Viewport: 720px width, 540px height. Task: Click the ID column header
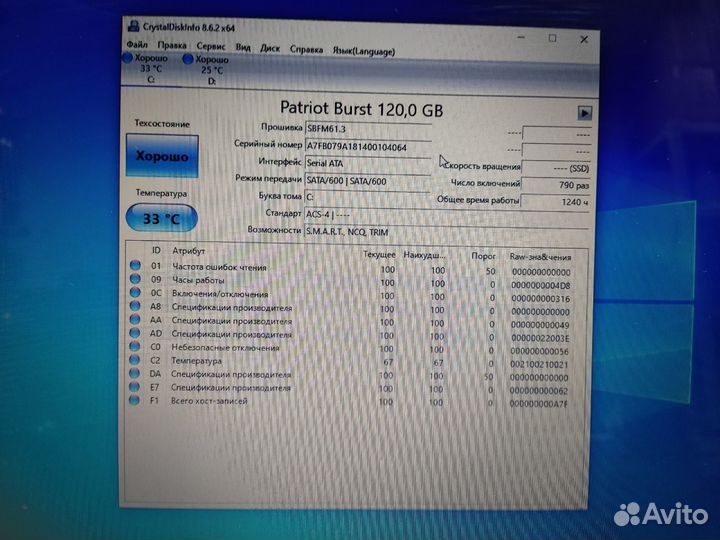click(x=156, y=250)
